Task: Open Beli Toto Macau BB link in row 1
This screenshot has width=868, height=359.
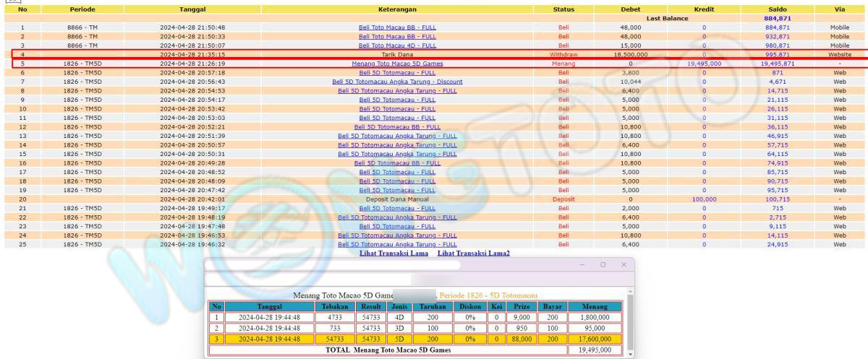Action: pyautogui.click(x=397, y=27)
